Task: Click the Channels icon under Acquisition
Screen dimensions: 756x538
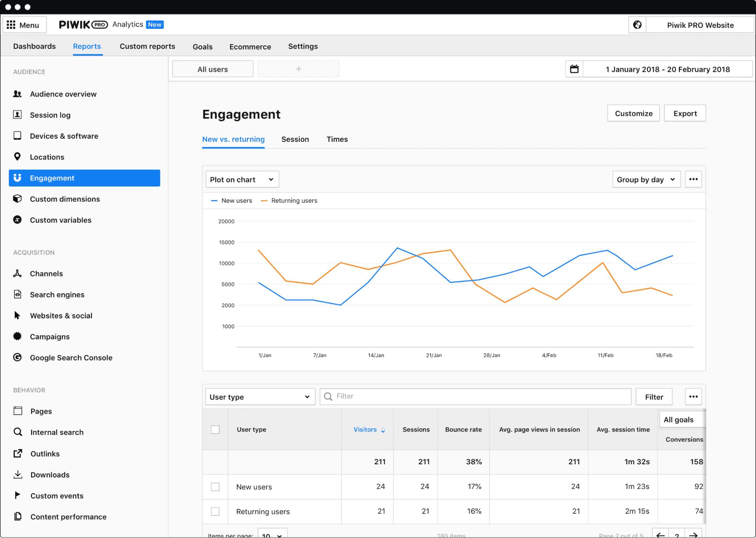Action: [17, 272]
